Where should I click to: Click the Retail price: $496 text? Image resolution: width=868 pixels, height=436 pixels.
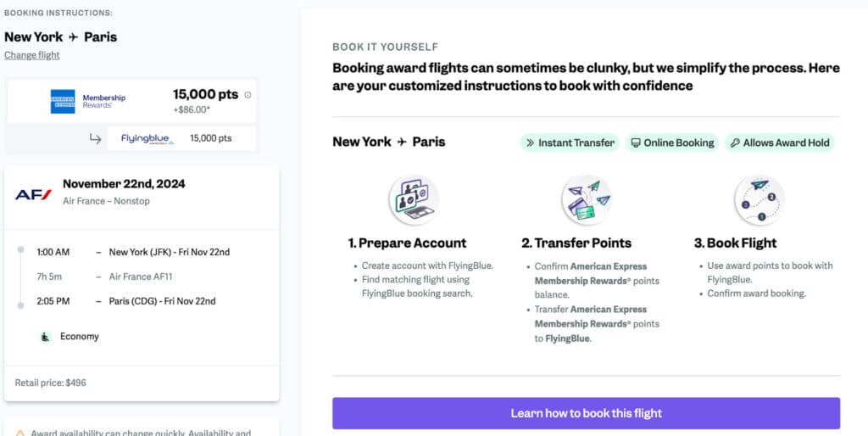(x=51, y=383)
